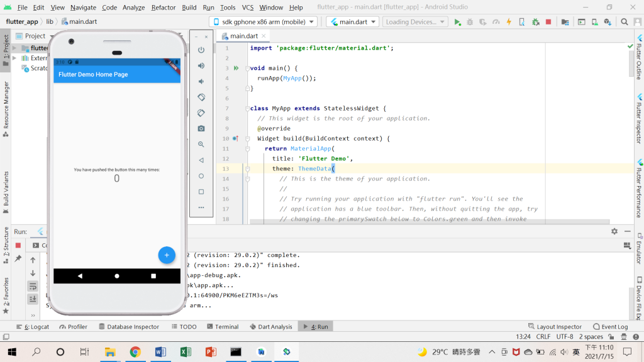Click the emulator volume up button

tap(201, 65)
